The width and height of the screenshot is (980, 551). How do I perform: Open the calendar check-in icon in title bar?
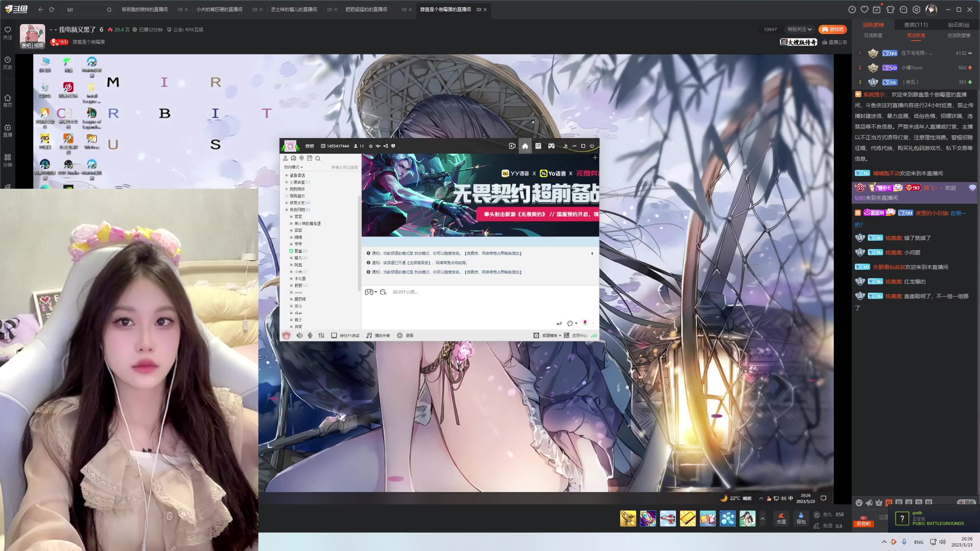876,10
